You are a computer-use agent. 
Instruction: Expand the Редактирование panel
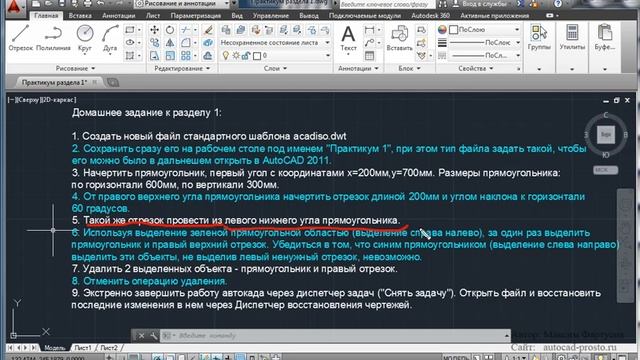click(x=182, y=68)
